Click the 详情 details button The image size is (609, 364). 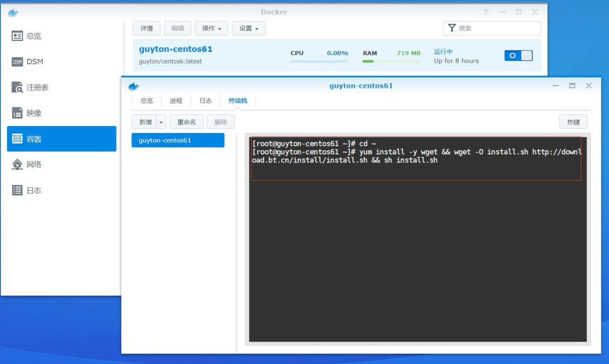147,29
